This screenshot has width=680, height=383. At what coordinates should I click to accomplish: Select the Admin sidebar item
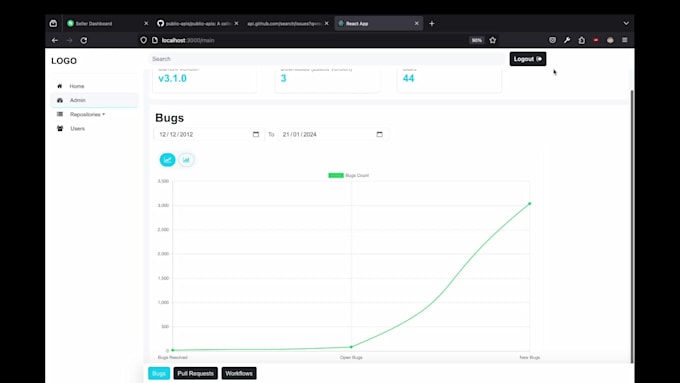[94, 100]
